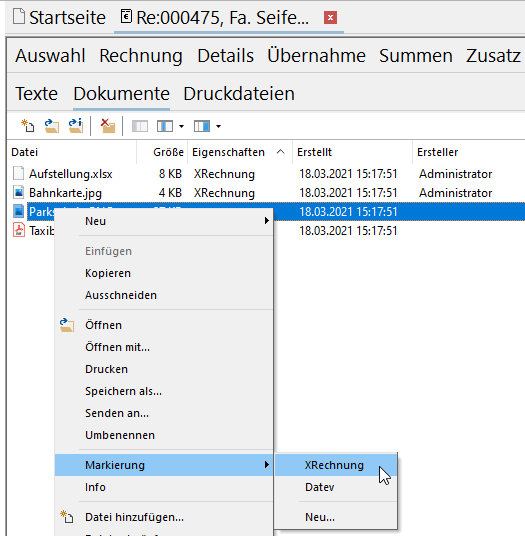The width and height of the screenshot is (525, 536).
Task: Sort by the Datei column header
Action: pos(71,152)
